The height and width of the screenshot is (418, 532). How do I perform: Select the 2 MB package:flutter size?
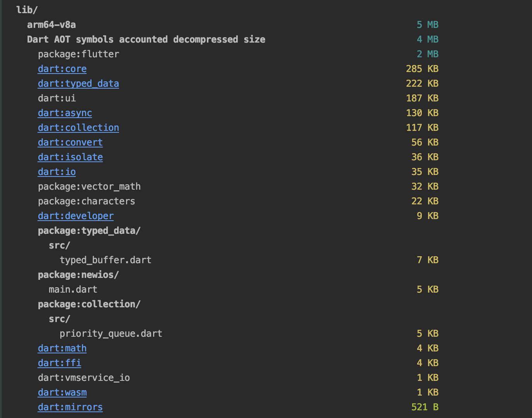click(428, 54)
